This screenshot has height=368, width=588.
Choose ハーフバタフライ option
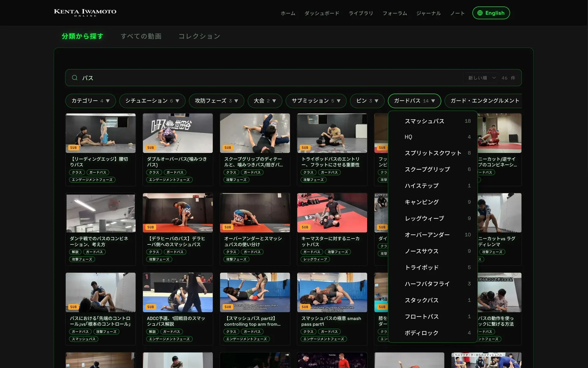tap(433, 284)
